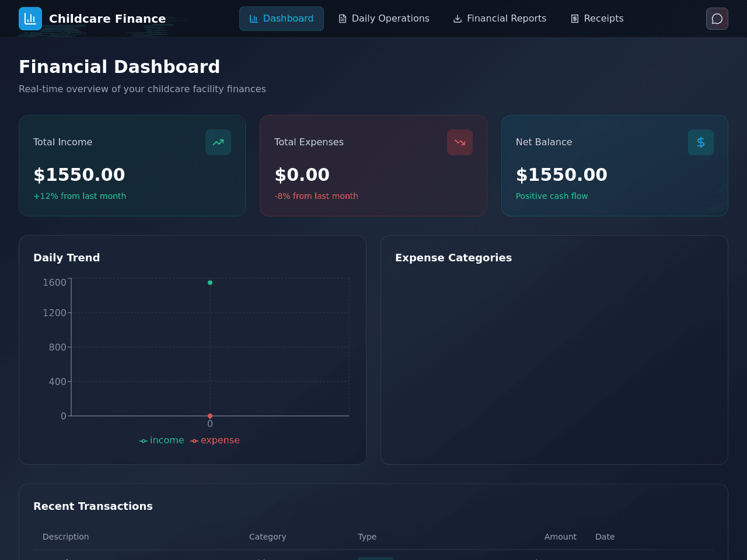Open the Dashboard tab

pos(281,19)
